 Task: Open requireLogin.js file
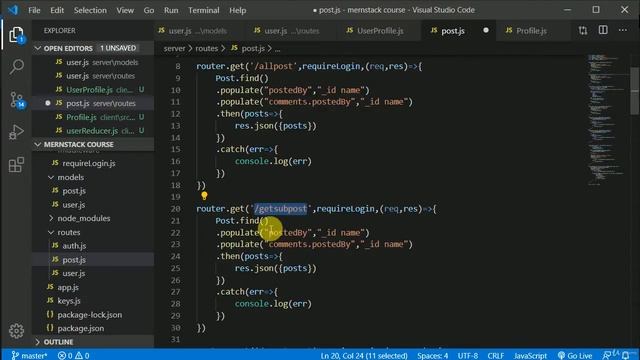[93, 163]
